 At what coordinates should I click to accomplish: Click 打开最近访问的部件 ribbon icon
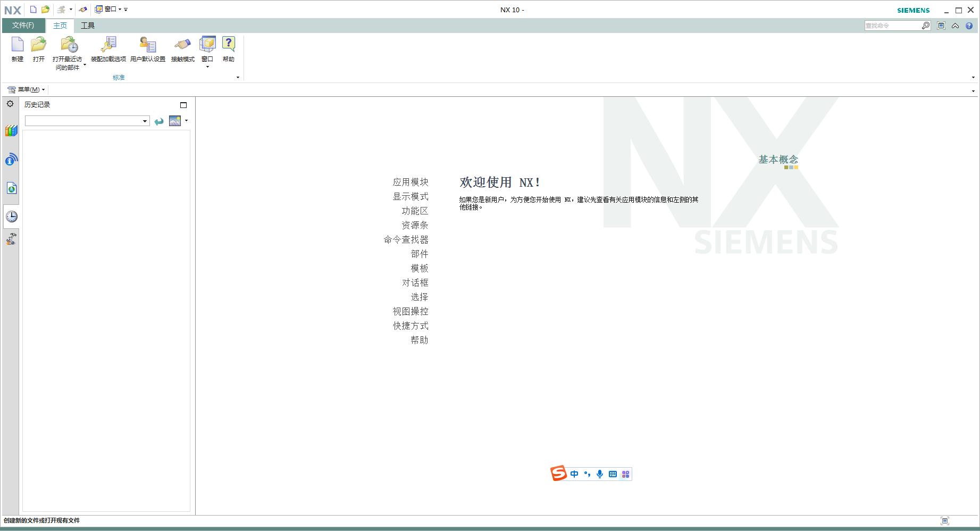[69, 45]
